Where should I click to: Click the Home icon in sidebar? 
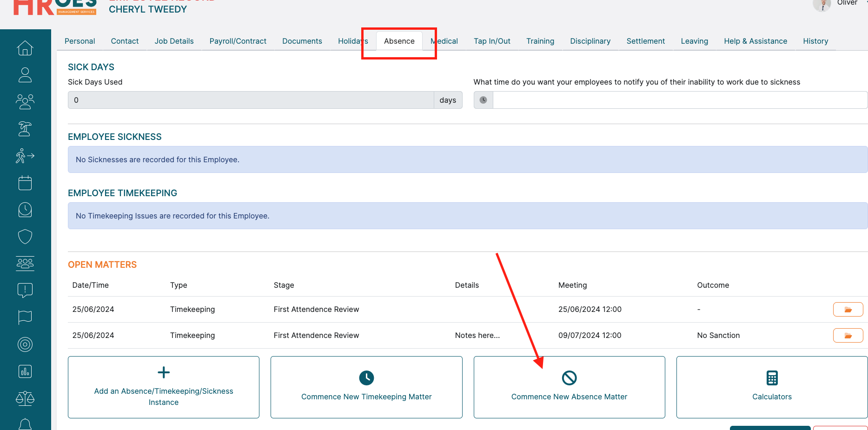(25, 48)
